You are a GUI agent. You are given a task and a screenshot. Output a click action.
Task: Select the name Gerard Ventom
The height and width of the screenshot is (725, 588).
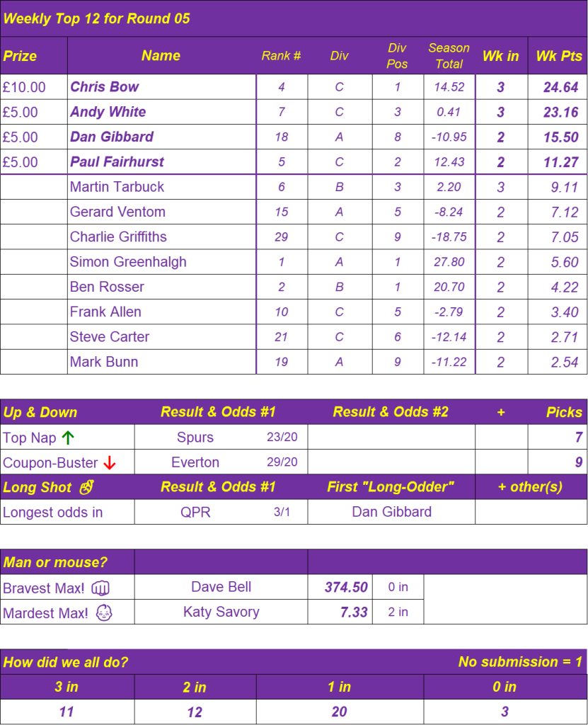click(x=117, y=212)
